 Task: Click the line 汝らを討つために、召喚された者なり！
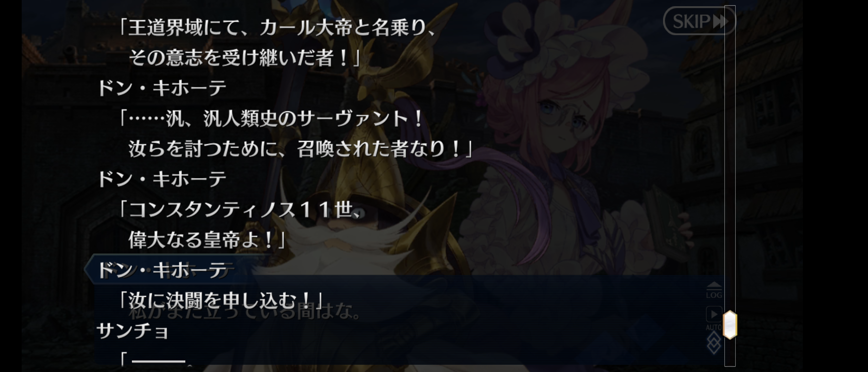[300, 149]
